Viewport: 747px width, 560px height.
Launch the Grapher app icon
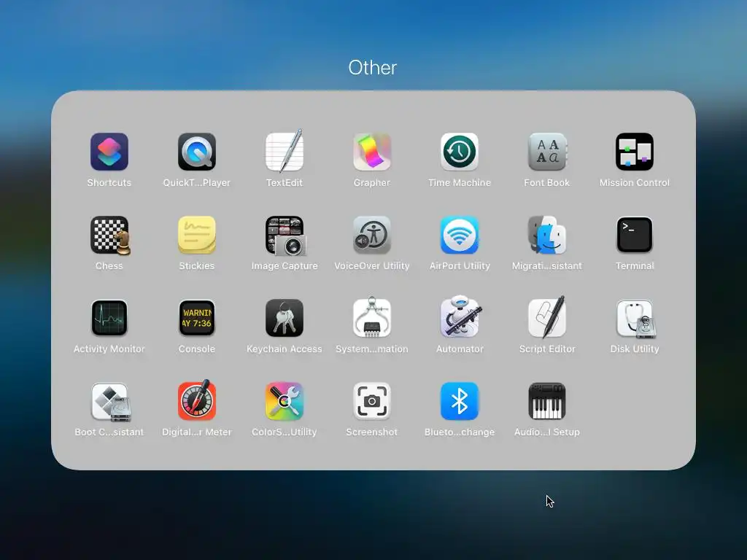tap(372, 152)
